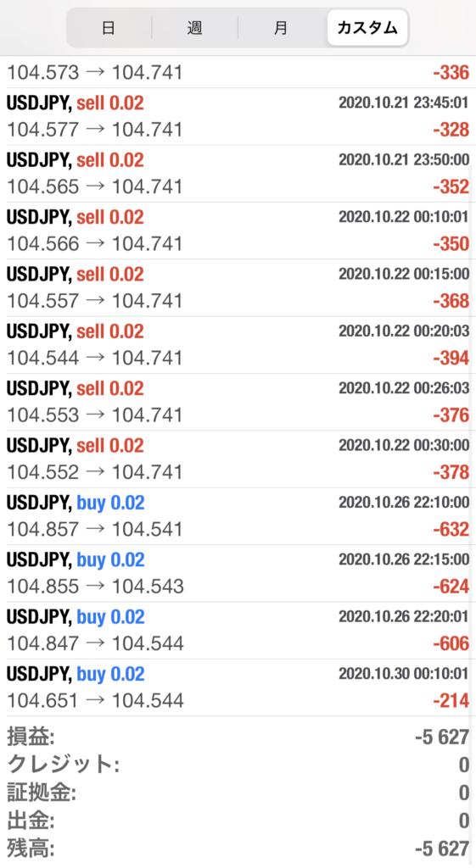This screenshot has height=868, width=476.
Task: Open the trade opened at 104.553
Action: coord(238,402)
